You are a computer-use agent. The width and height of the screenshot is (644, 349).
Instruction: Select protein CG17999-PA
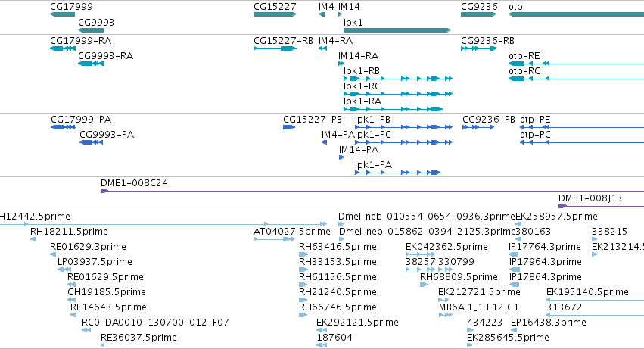[x=63, y=127]
